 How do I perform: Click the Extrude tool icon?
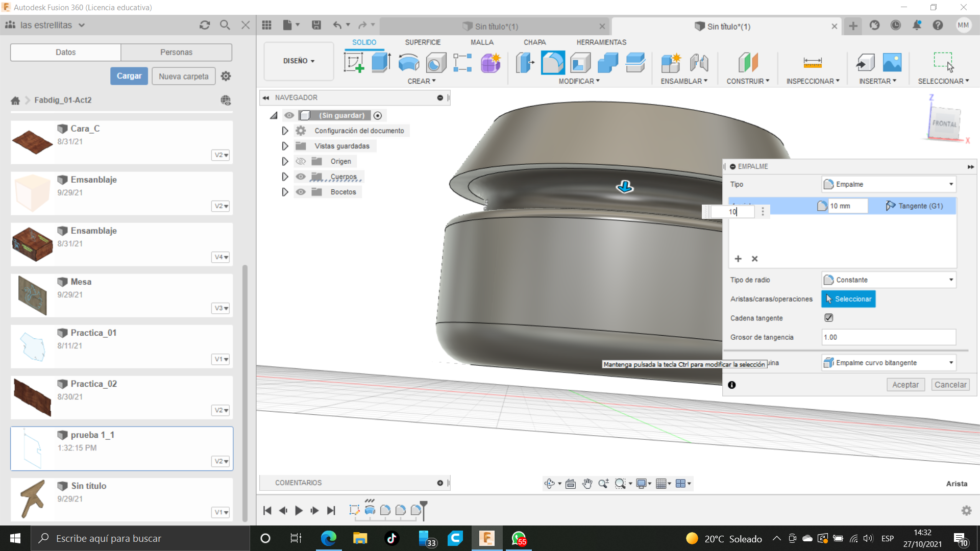click(381, 63)
